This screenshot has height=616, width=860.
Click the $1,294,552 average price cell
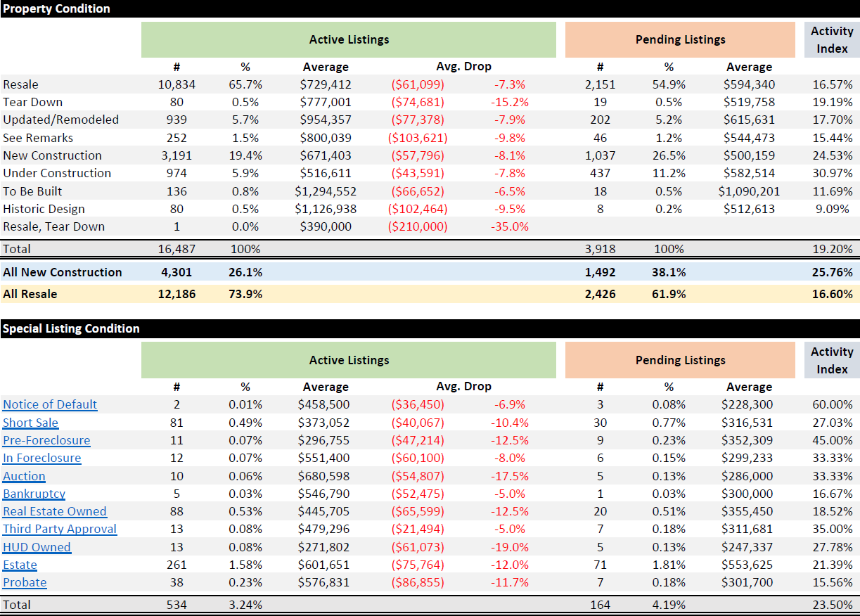click(x=326, y=191)
